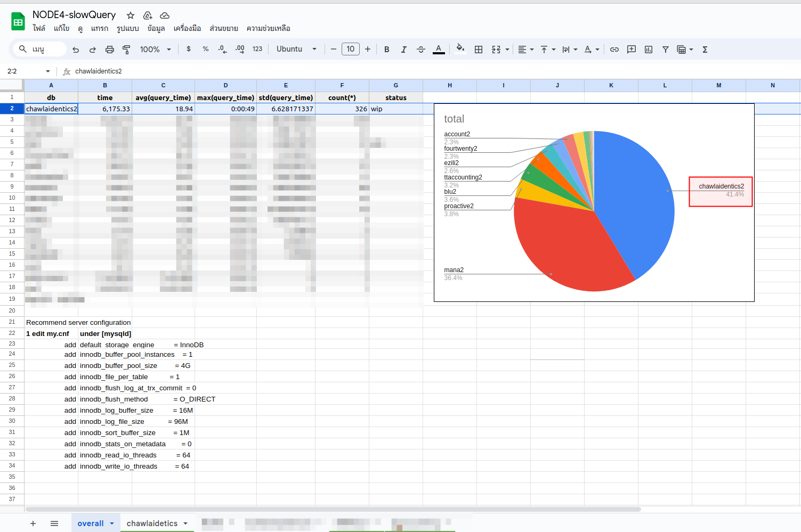
Task: Star the NODE4-slowQuery document
Action: point(131,15)
